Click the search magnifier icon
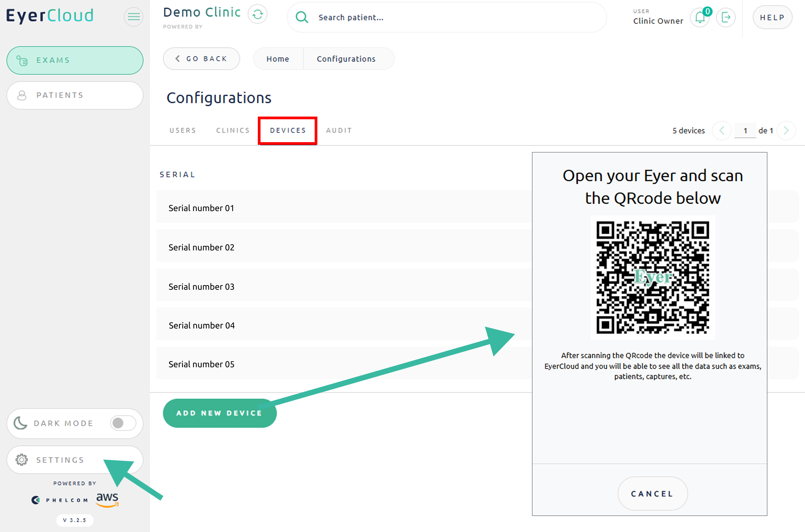The image size is (805, 532). pyautogui.click(x=301, y=17)
